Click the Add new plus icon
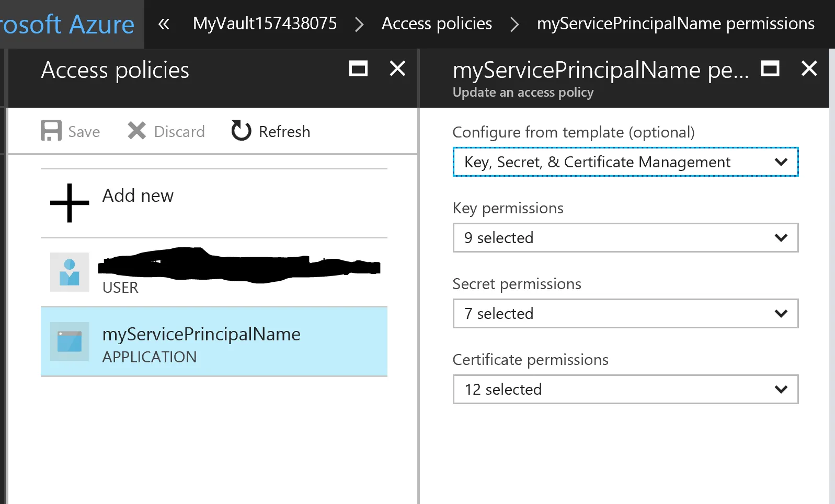 [x=70, y=203]
